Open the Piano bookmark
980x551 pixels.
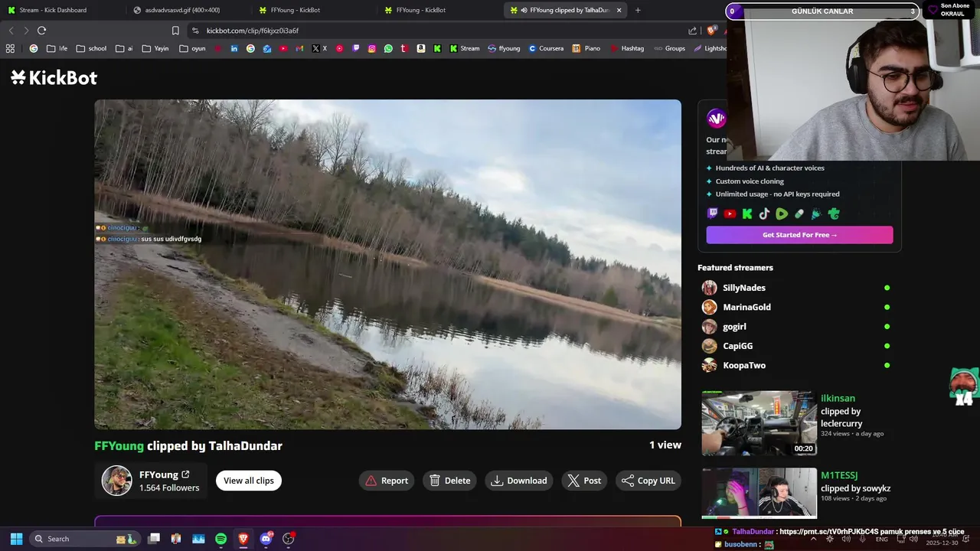click(586, 48)
